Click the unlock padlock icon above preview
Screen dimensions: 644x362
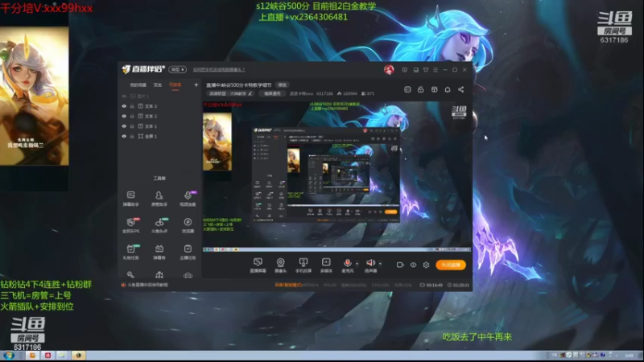[420, 89]
